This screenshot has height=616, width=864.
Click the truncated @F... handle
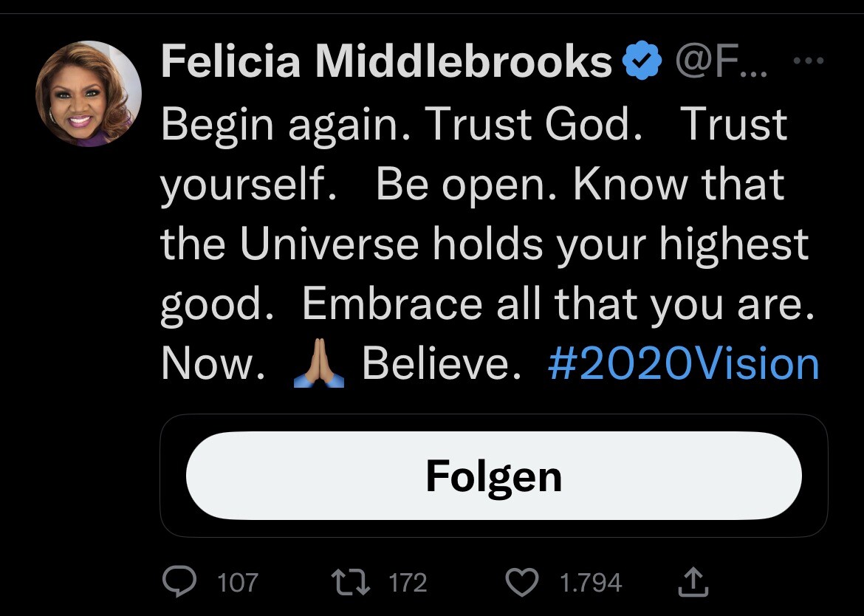coord(721,61)
